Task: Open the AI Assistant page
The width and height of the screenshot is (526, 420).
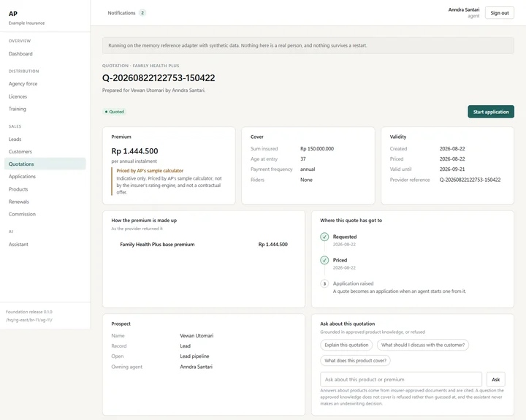Action: click(18, 245)
